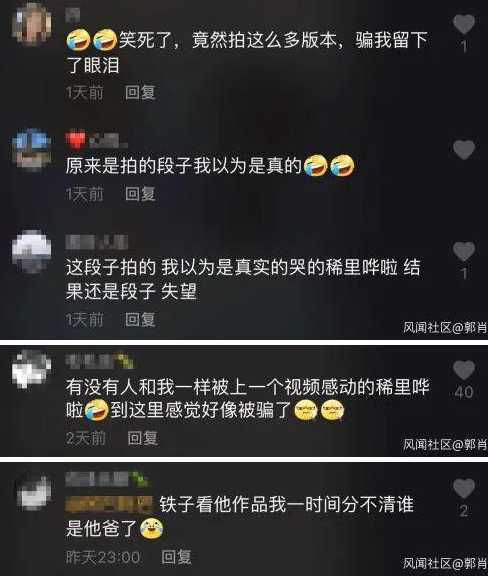Open blurred username above 这段子拍的 comment
Viewport: 488px width, 577px height.
point(96,242)
